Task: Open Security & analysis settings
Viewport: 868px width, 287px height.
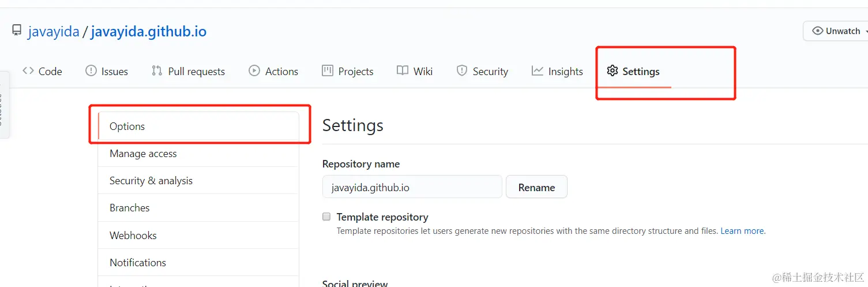Action: [198, 181]
